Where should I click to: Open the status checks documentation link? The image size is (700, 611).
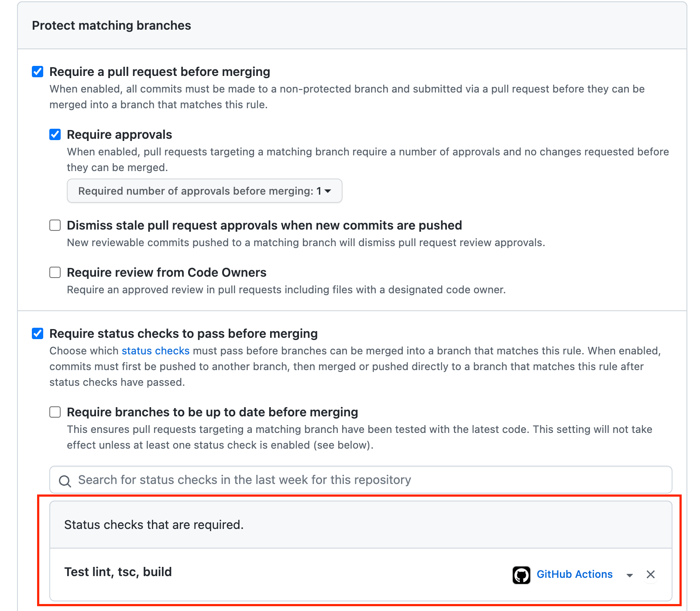[x=155, y=351]
